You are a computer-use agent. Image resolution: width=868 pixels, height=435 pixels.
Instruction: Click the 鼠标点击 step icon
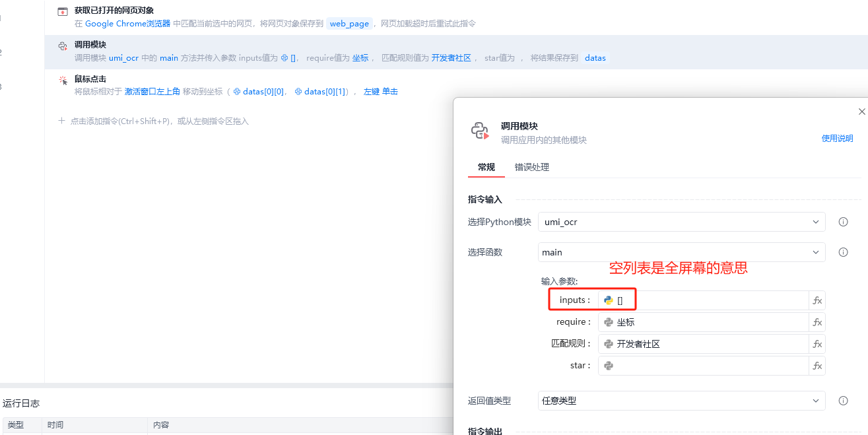coord(63,81)
